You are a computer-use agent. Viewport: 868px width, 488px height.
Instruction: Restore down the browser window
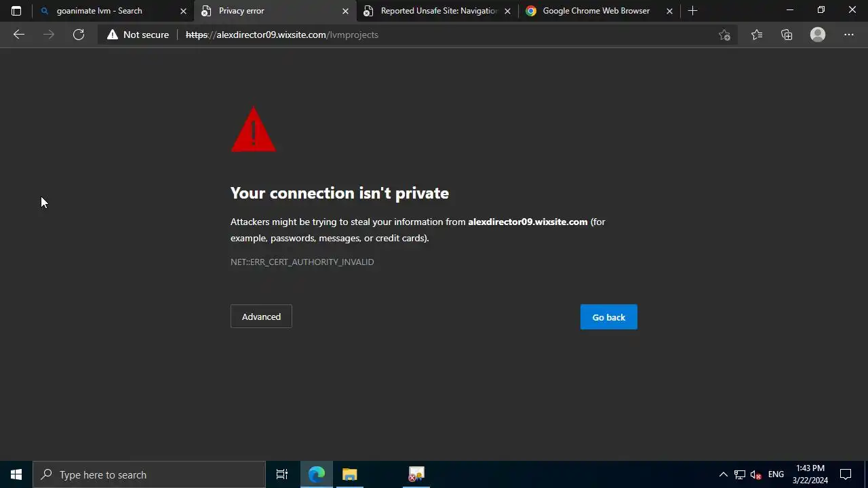tap(821, 11)
